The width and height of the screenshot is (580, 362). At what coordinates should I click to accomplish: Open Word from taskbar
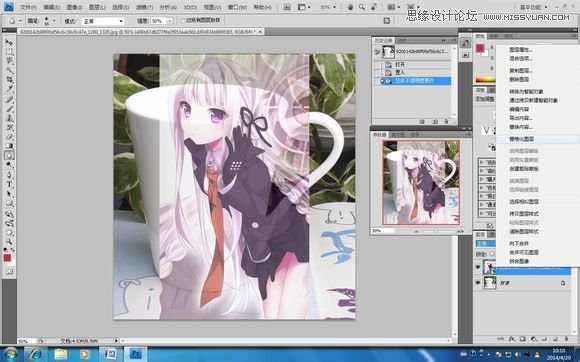click(110, 354)
